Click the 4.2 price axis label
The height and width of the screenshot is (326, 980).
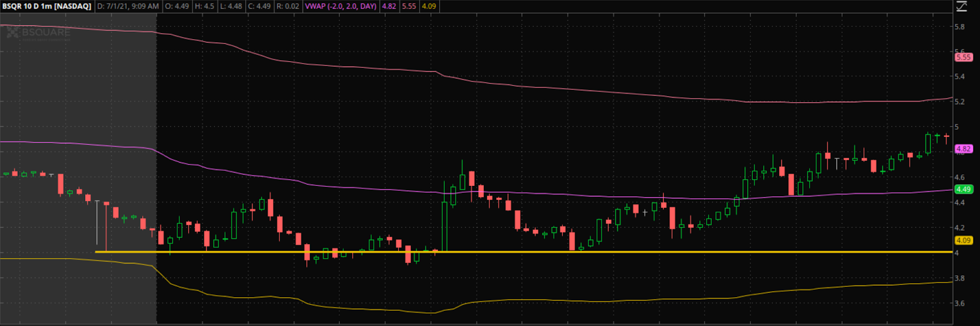(x=960, y=228)
